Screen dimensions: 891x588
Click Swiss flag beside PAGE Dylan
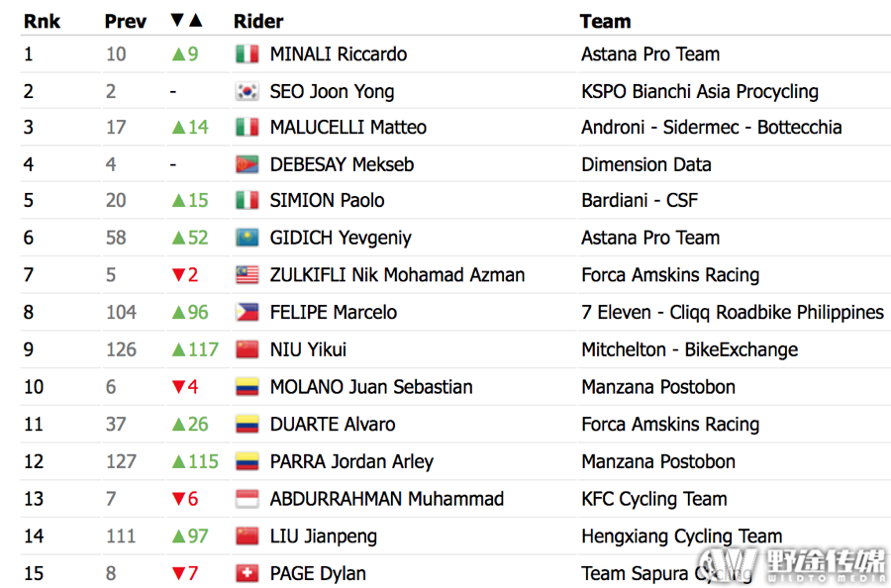[247, 573]
